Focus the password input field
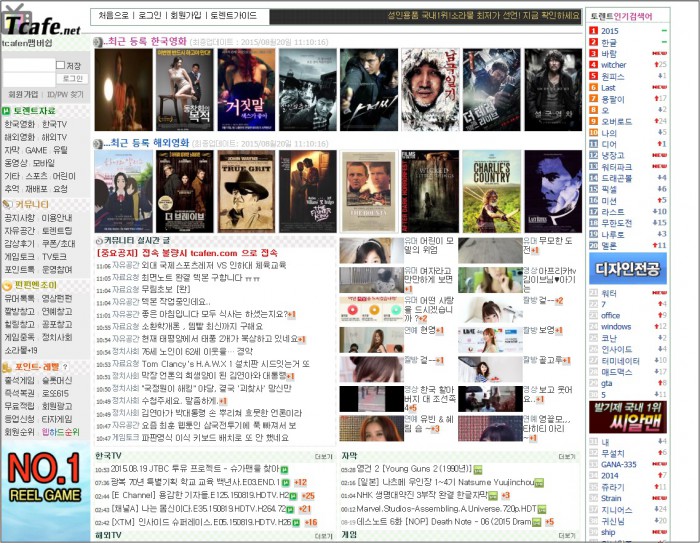Viewport: 700px width, 543px height. coord(29,79)
